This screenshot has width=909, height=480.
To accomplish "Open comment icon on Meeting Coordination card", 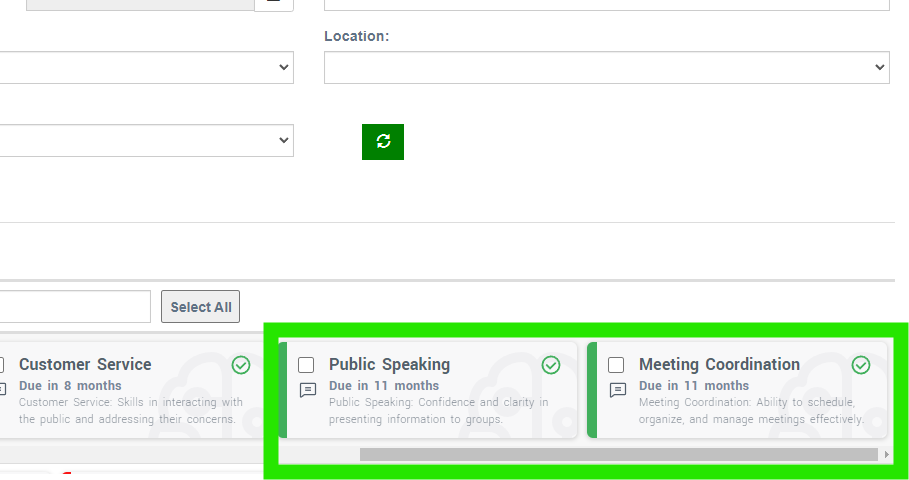I will (x=618, y=390).
